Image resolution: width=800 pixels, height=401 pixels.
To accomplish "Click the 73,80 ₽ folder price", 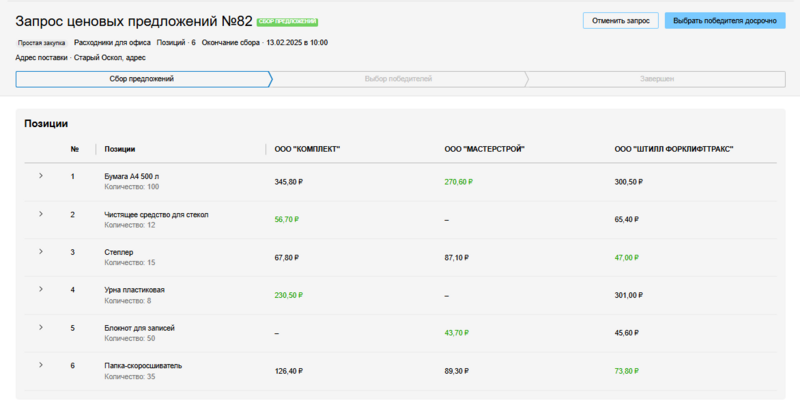I will coord(627,371).
